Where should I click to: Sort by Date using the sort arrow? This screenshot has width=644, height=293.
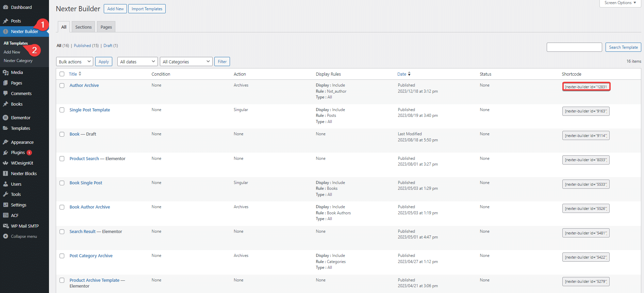pos(409,74)
